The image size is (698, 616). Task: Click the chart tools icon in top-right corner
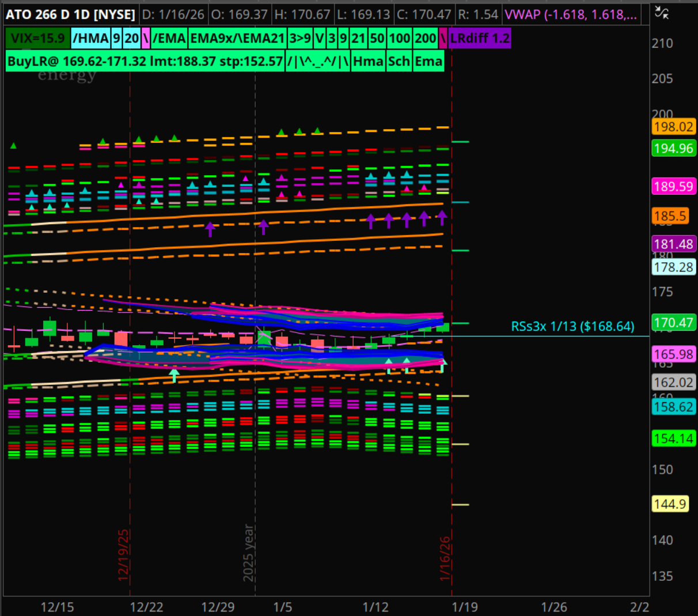pos(662,13)
